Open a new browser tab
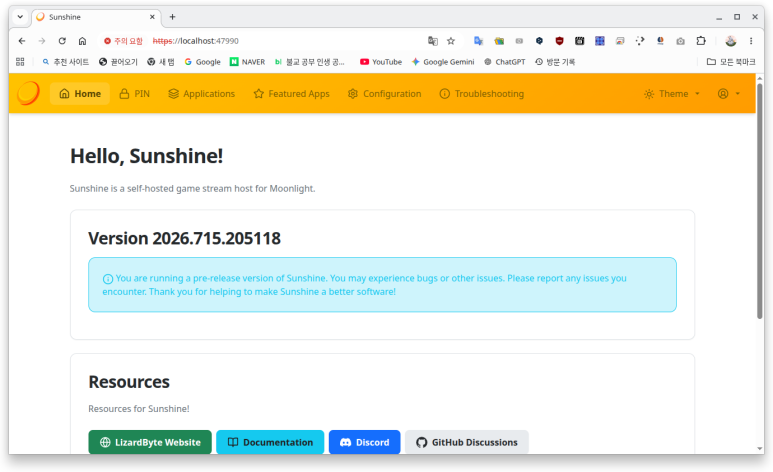This screenshot has height=472, width=773. click(173, 17)
